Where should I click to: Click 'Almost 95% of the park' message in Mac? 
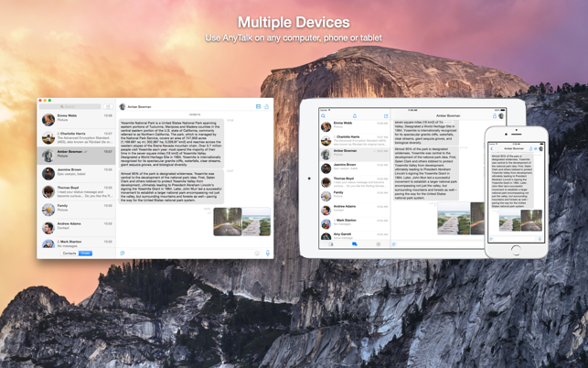(171, 187)
